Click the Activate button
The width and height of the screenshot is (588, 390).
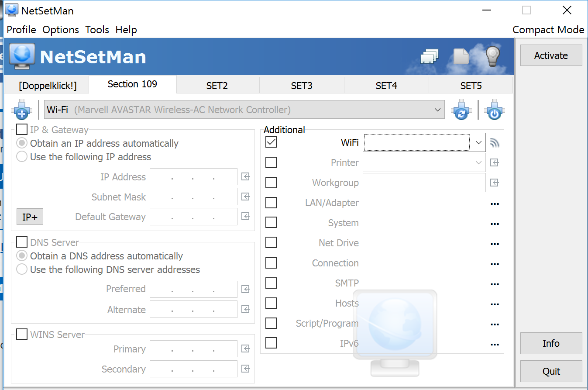551,55
